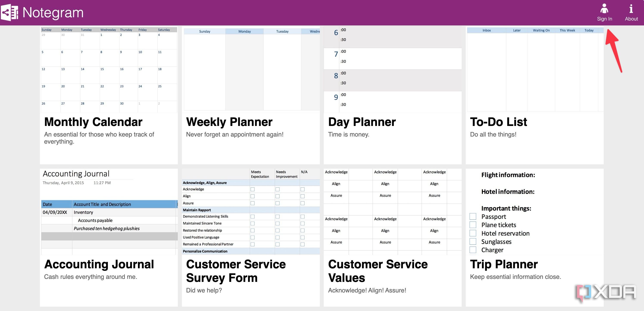Viewport: 644px width, 311px height.
Task: Open the About info icon
Action: point(631,9)
